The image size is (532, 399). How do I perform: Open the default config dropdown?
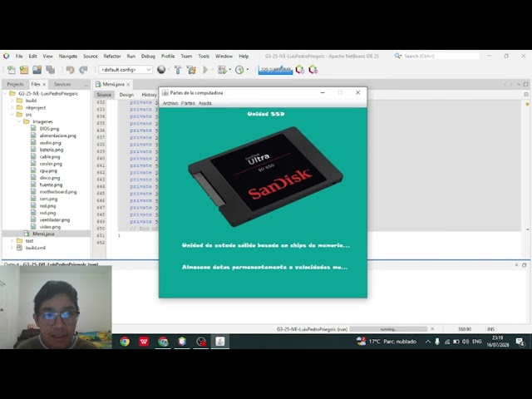click(126, 70)
